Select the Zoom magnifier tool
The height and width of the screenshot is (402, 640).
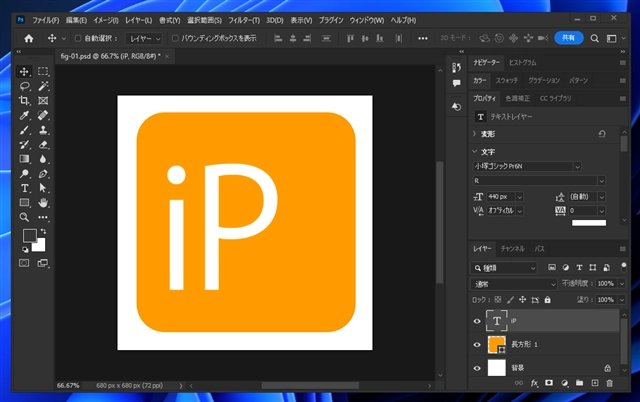[24, 216]
